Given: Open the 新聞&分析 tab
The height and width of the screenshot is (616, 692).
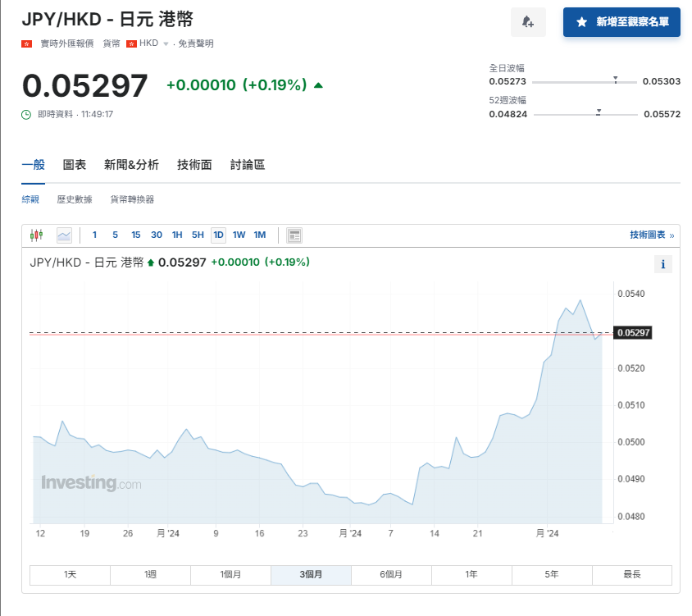Looking at the screenshot, I should (131, 164).
